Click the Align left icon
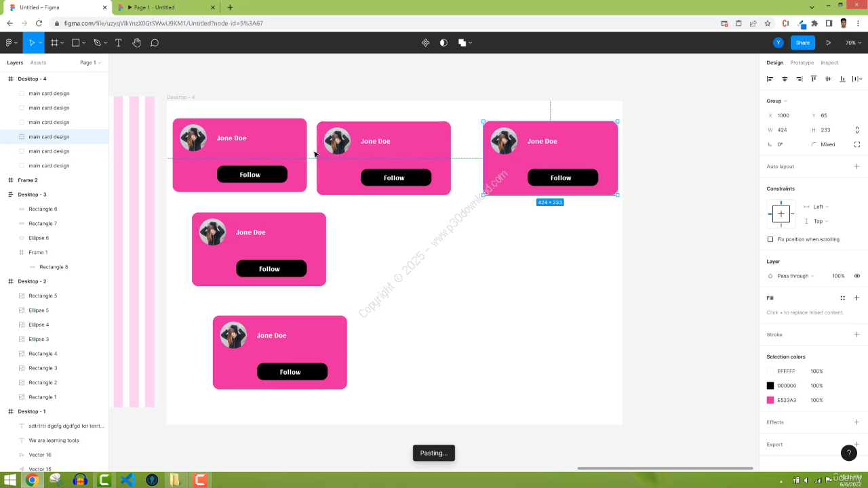 click(x=770, y=79)
